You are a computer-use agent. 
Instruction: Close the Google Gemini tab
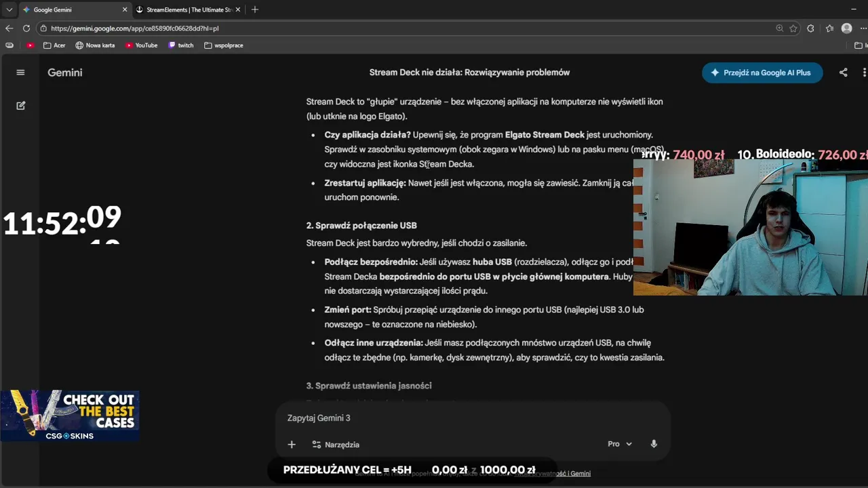tap(125, 9)
